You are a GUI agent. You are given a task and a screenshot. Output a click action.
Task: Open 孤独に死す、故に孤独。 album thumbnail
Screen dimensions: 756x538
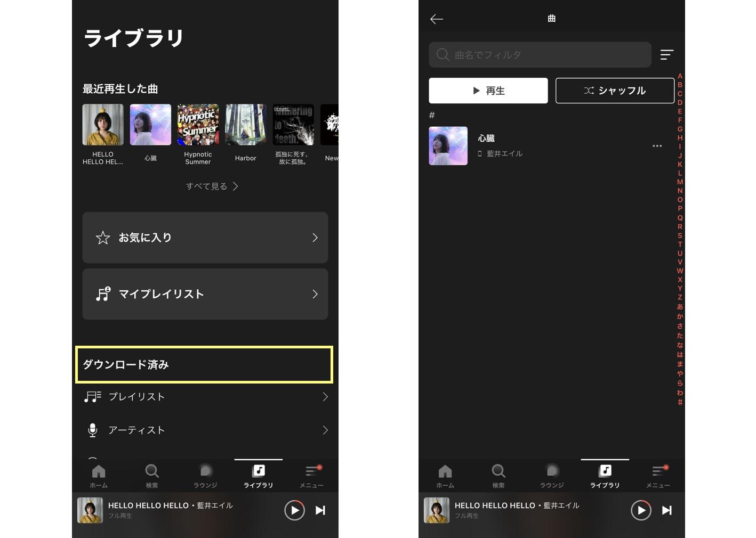(x=293, y=125)
